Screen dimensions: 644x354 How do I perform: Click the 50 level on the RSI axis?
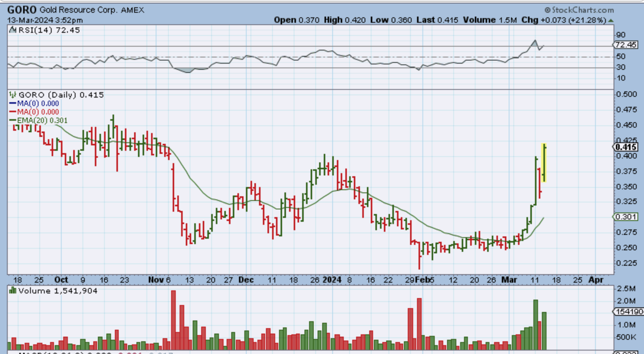click(x=621, y=56)
